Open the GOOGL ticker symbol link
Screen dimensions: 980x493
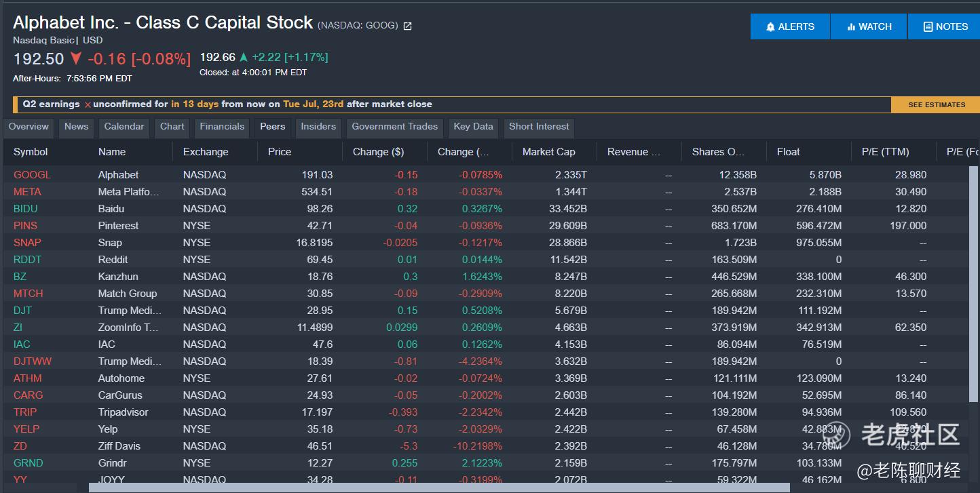coord(32,175)
